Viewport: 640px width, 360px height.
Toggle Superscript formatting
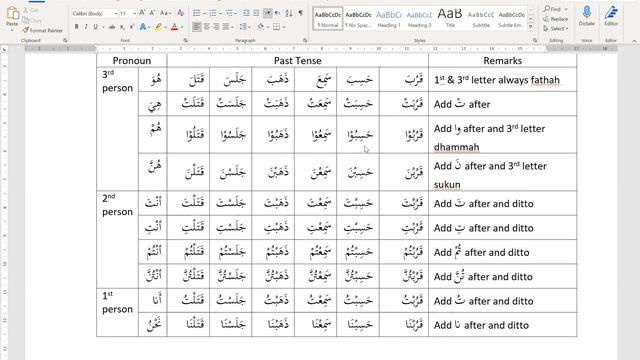coord(132,27)
